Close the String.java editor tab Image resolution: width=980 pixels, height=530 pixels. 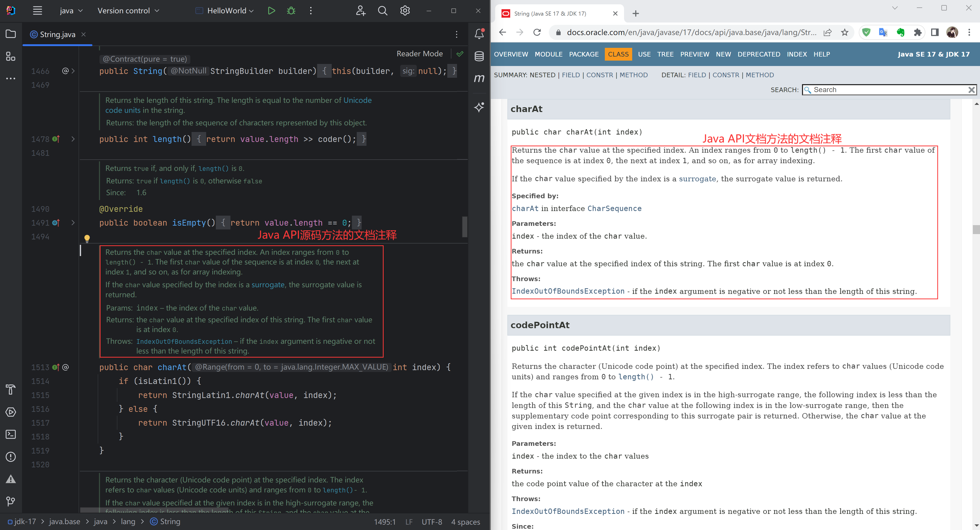(x=83, y=34)
